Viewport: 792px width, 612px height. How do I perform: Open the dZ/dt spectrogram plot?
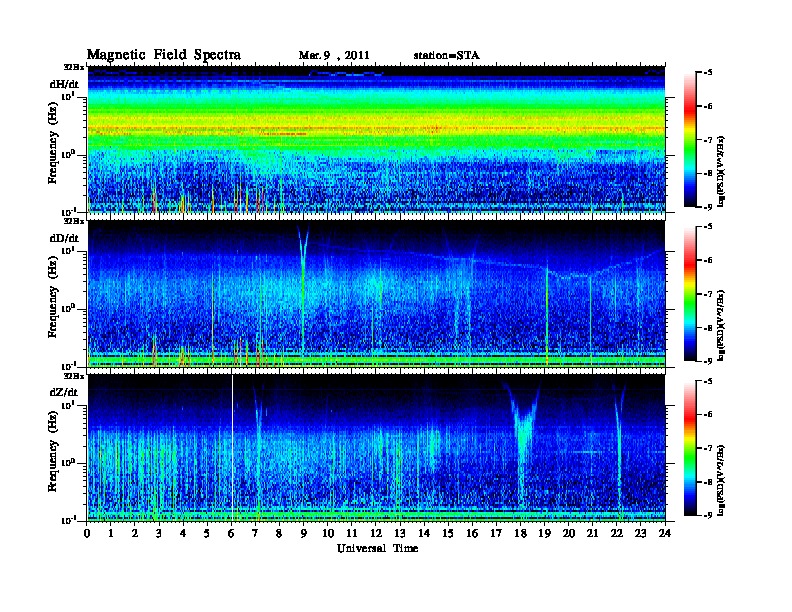pyautogui.click(x=376, y=448)
